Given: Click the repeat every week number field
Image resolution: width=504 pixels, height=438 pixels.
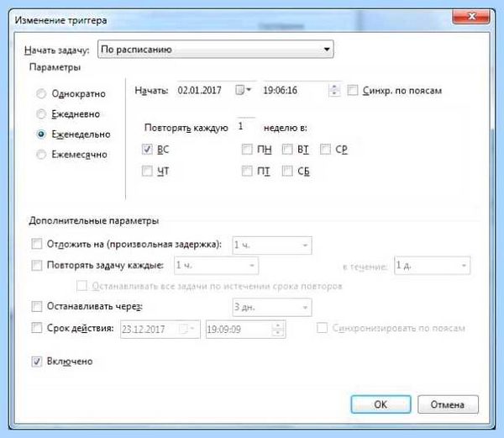Looking at the screenshot, I should (x=245, y=127).
